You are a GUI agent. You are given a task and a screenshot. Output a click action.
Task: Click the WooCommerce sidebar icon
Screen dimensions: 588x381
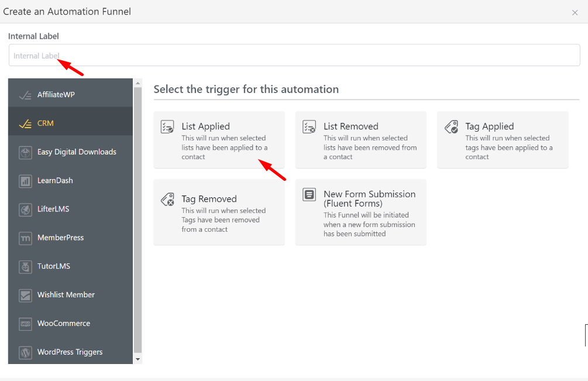pos(25,324)
